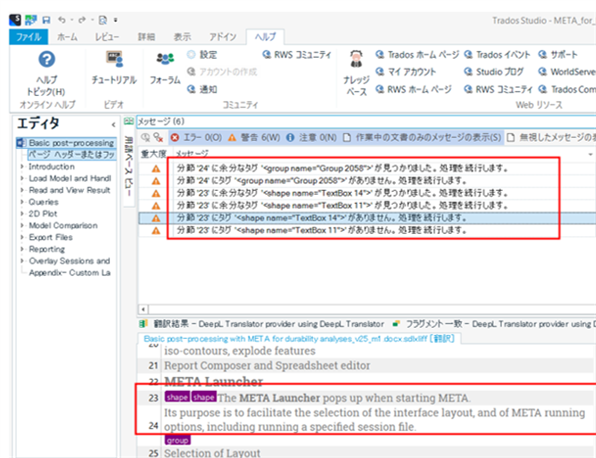Open the quick access toolbar customize arrow
The width and height of the screenshot is (596, 458).
click(116, 20)
